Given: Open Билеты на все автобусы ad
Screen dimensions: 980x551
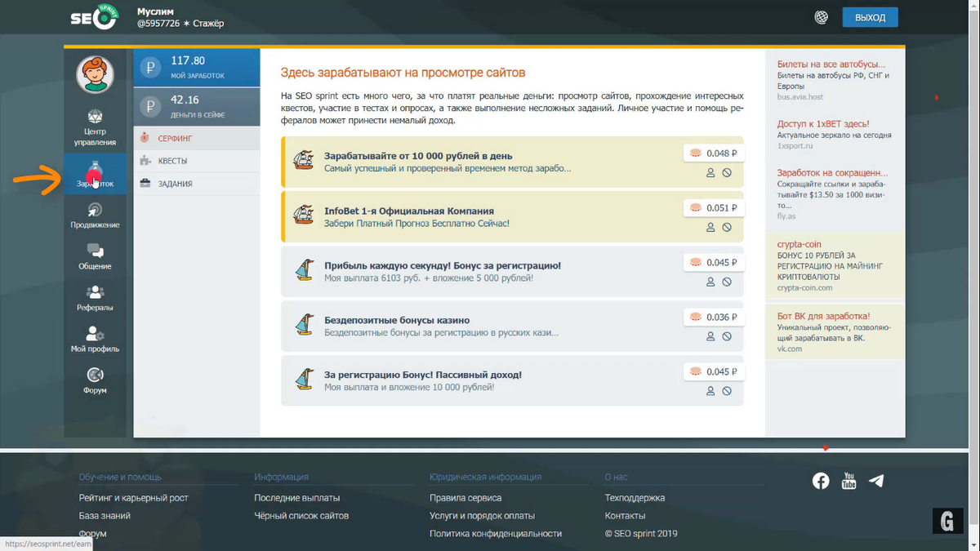Looking at the screenshot, I should [x=831, y=64].
